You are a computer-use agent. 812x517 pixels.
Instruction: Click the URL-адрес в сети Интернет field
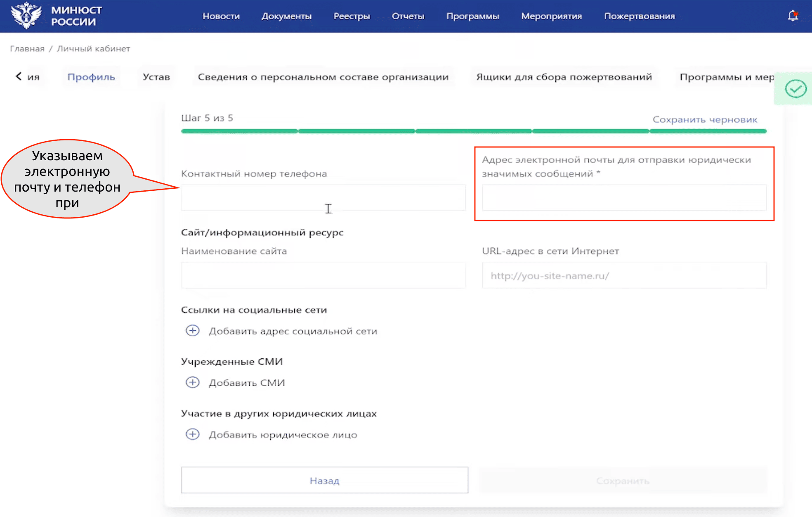point(624,275)
